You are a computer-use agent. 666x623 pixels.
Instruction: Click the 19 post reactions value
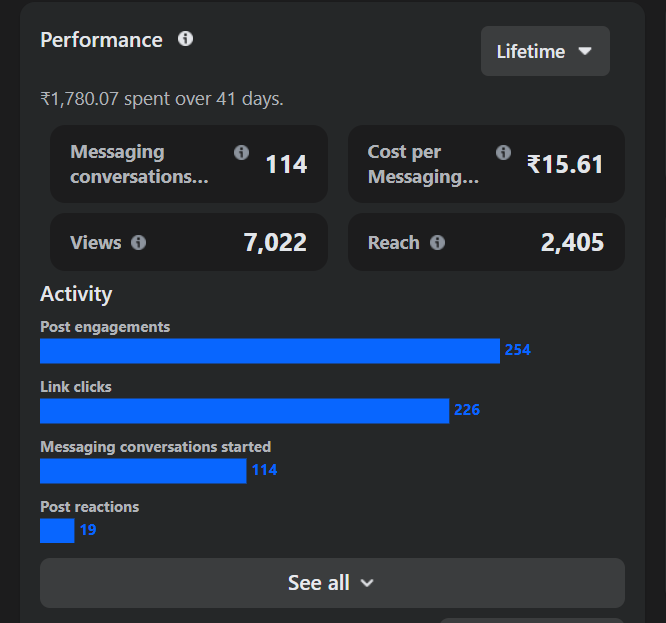click(x=88, y=530)
